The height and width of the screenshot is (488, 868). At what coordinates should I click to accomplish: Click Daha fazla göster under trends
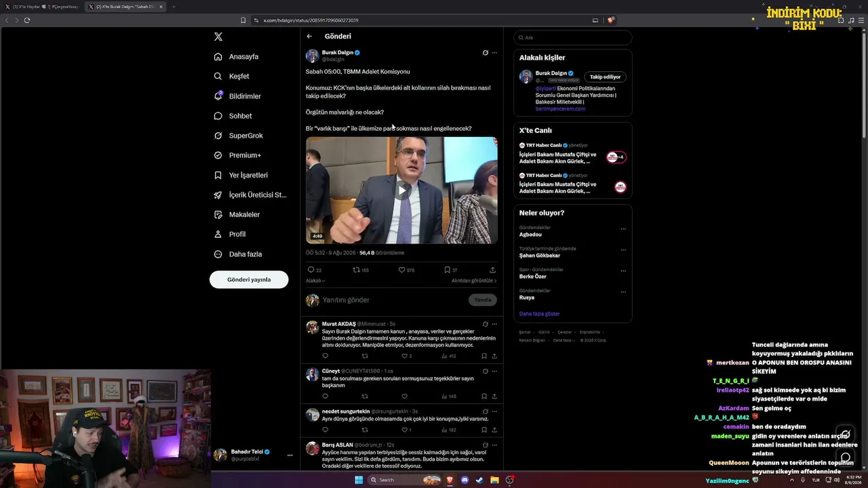540,314
